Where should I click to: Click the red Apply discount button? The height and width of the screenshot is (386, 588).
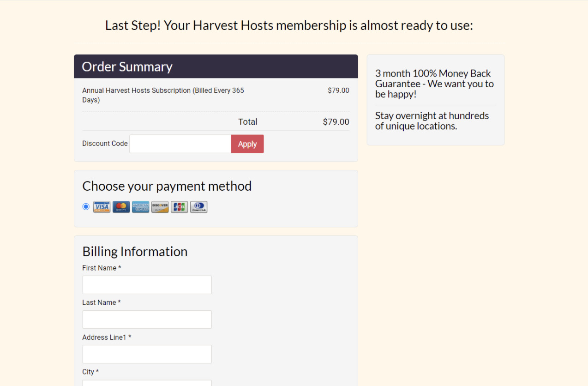pyautogui.click(x=247, y=144)
